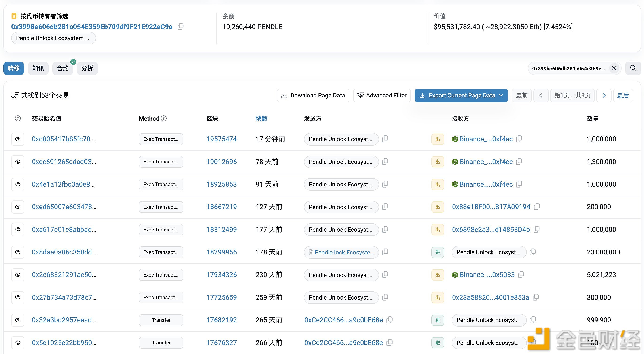Toggle eye preview for 0xc805417b85fc78 transaction

[18, 139]
